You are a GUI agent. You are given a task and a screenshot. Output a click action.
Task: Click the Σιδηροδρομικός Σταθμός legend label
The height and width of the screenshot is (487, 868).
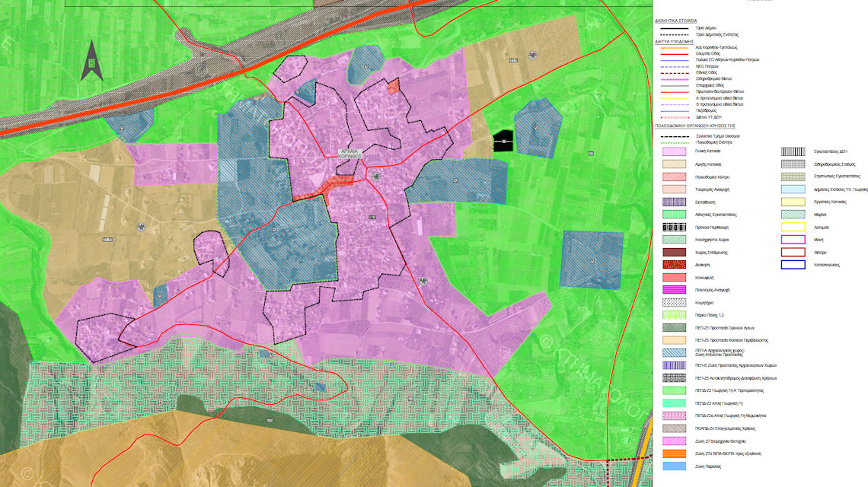coord(834,164)
